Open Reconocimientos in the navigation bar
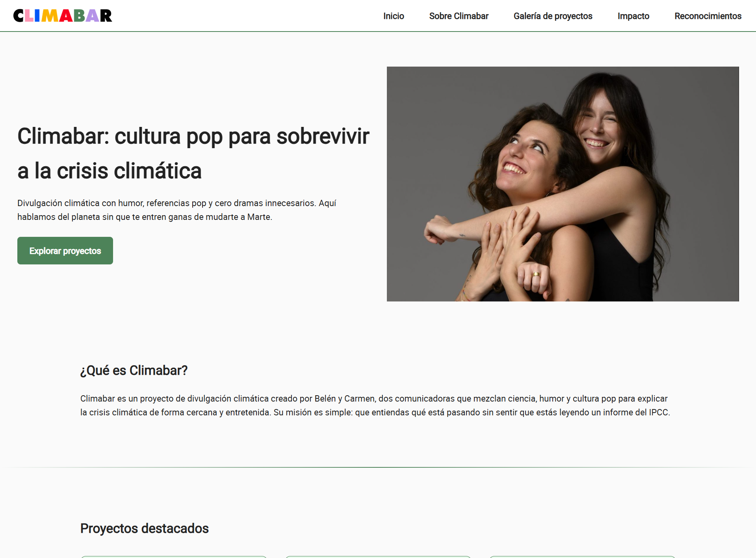This screenshot has height=558, width=756. 708,16
